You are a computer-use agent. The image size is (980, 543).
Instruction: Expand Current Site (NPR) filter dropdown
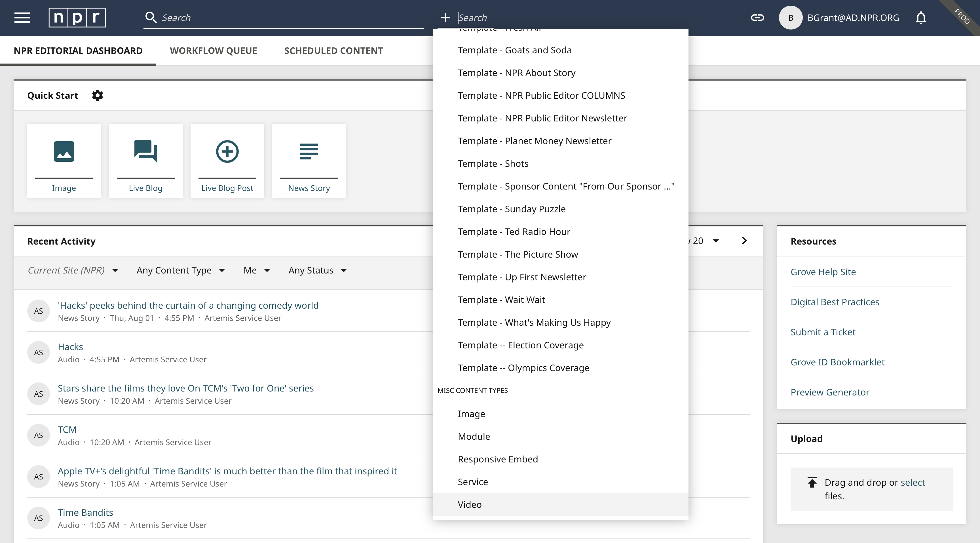tap(73, 270)
